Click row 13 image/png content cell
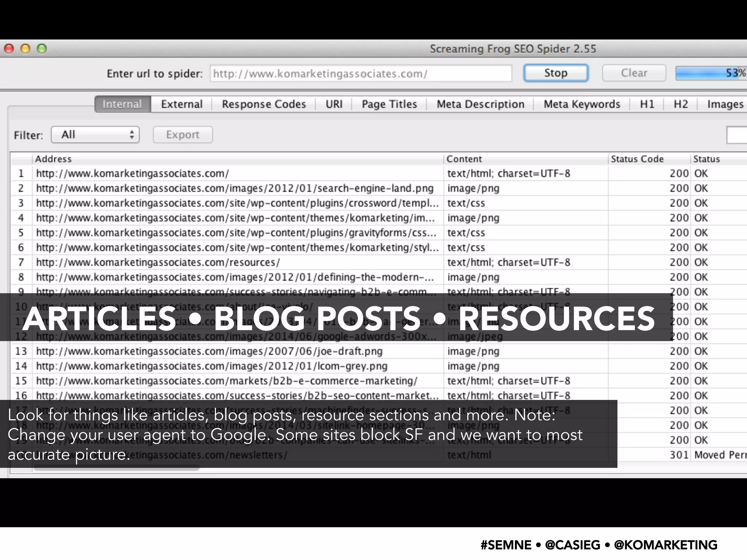The width and height of the screenshot is (747, 560). (x=526, y=351)
